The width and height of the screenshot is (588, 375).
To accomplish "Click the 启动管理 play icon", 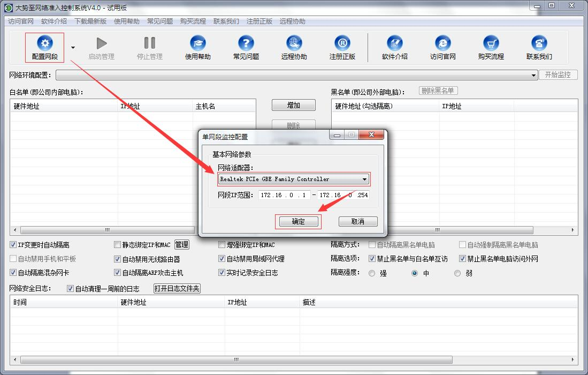I will [x=101, y=43].
